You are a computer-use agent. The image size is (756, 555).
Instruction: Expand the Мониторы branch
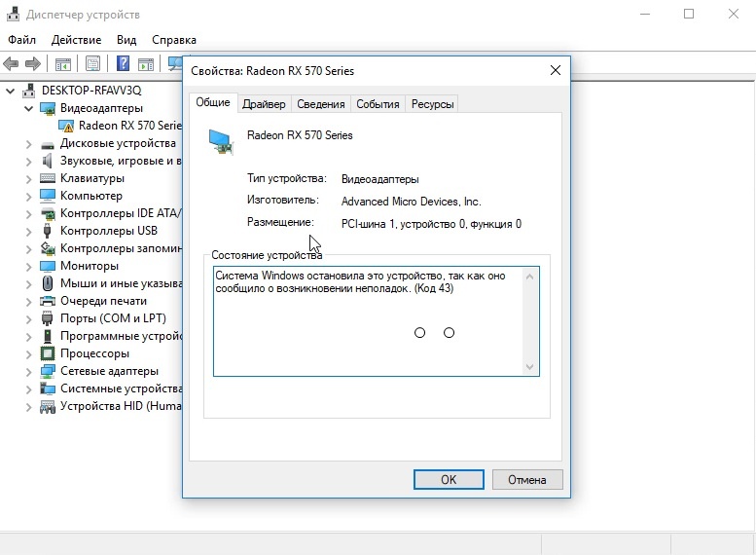tap(29, 267)
